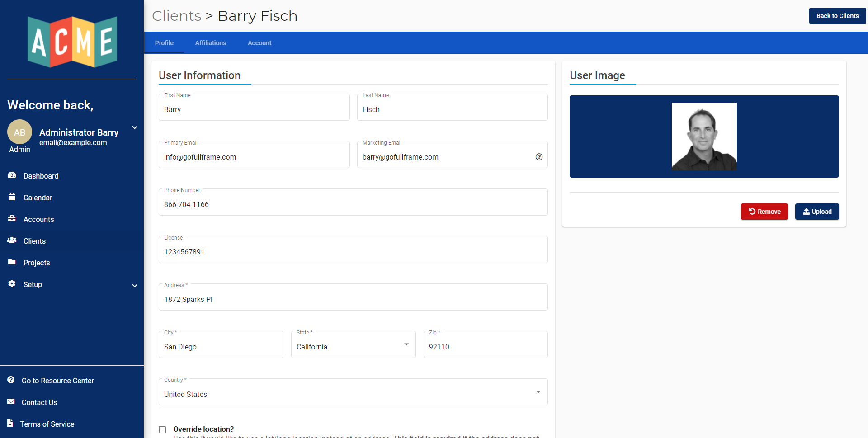
Task: Click the user photo thumbnail
Action: pyautogui.click(x=704, y=137)
